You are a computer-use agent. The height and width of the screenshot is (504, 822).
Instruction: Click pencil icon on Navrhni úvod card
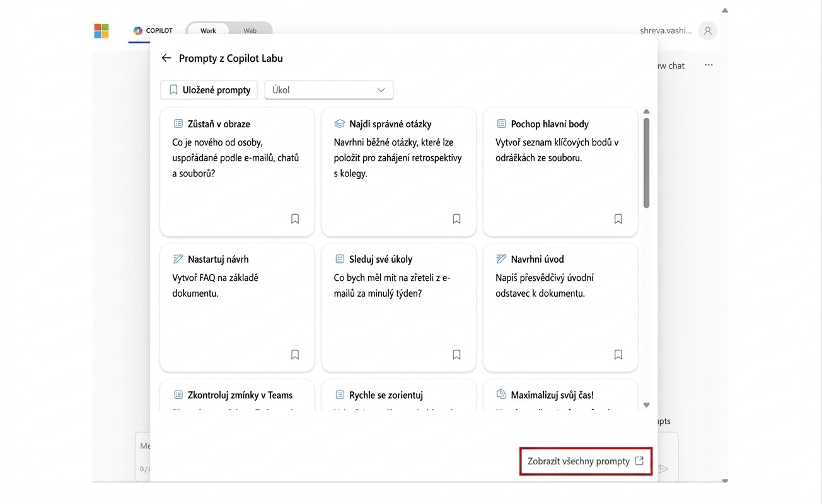pos(501,259)
